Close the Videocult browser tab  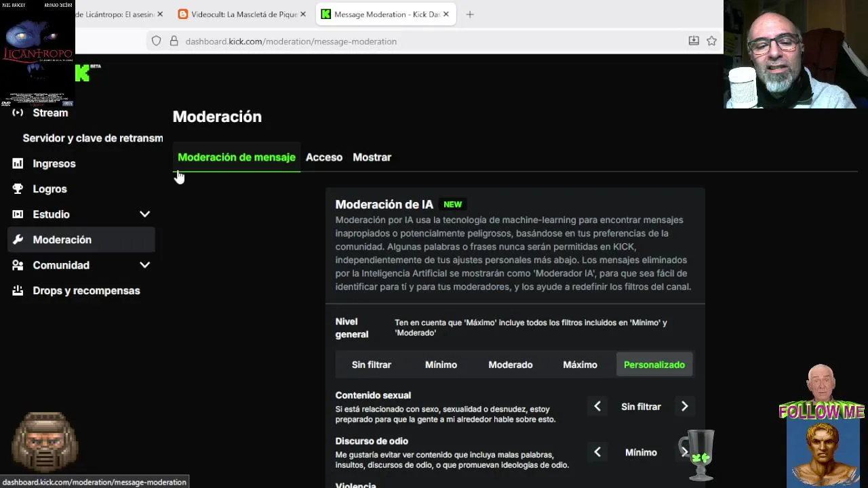[x=303, y=14]
